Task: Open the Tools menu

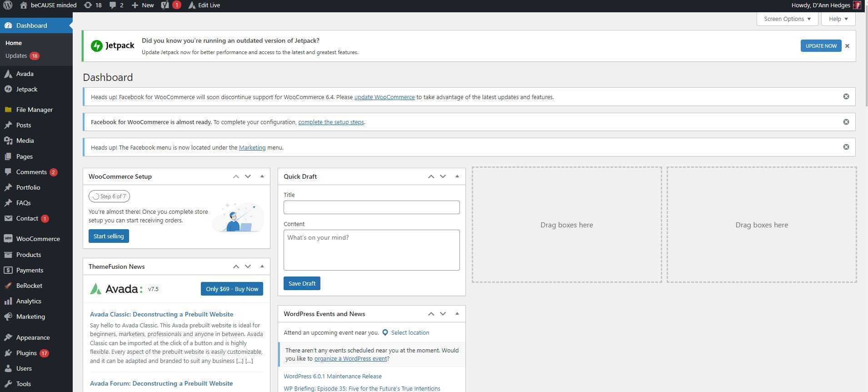Action: point(36,384)
